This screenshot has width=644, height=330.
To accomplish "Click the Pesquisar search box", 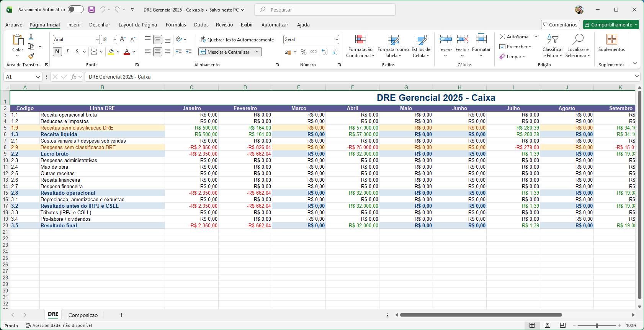I will pyautogui.click(x=325, y=10).
